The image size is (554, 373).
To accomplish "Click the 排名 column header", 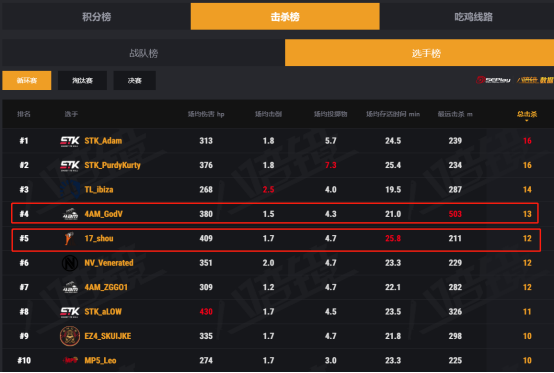I will coord(24,114).
